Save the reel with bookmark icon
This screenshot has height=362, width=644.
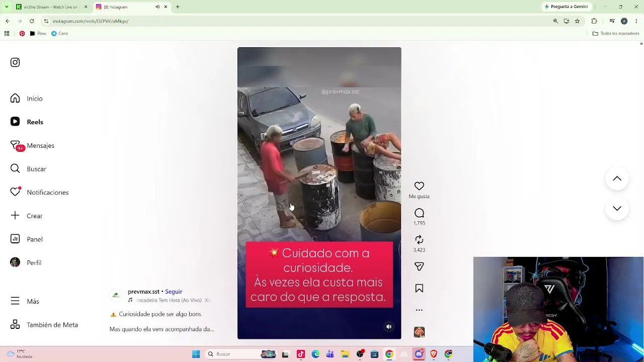click(x=419, y=288)
